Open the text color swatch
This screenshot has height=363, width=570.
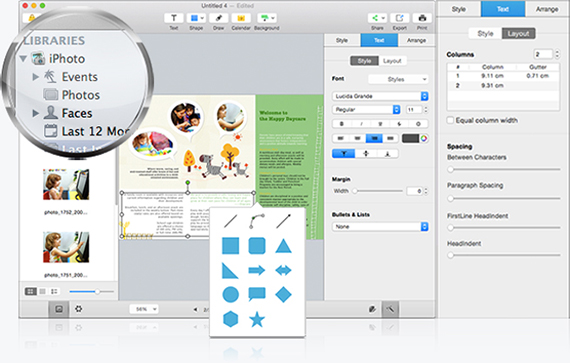410,138
